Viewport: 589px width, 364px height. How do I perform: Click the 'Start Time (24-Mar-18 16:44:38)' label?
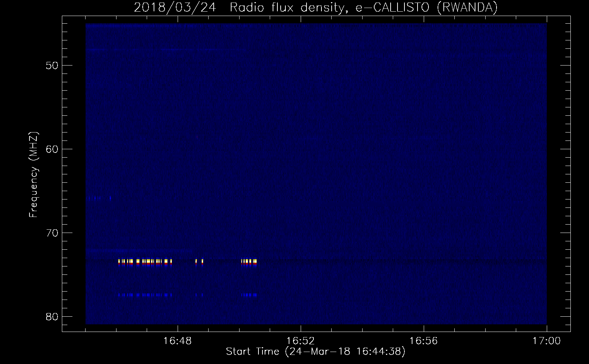point(316,352)
